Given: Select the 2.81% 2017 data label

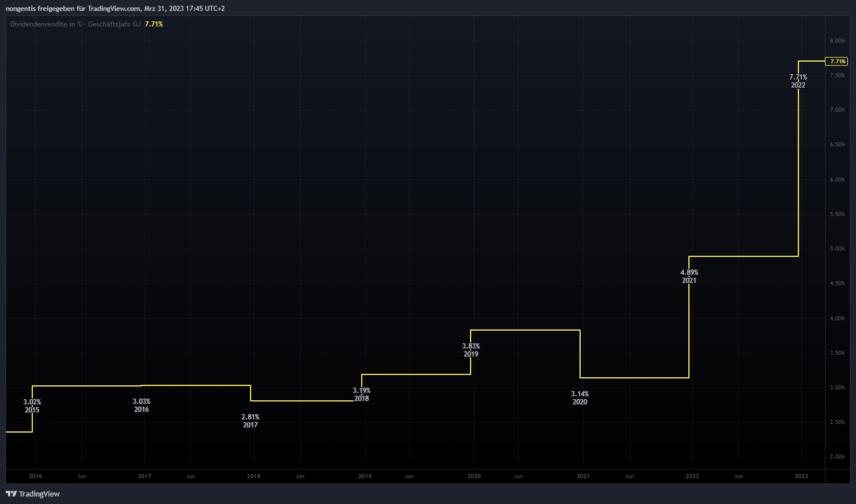Looking at the screenshot, I should point(250,421).
